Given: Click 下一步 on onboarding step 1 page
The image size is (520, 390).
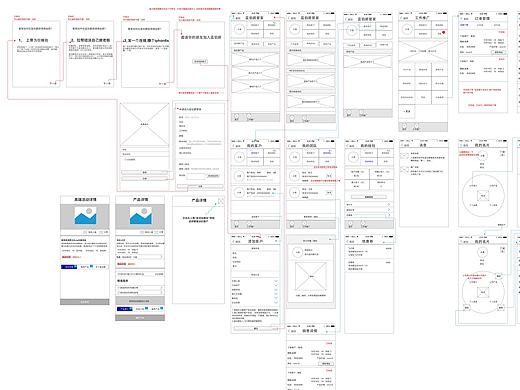Looking at the screenshot, I should coord(53,83).
